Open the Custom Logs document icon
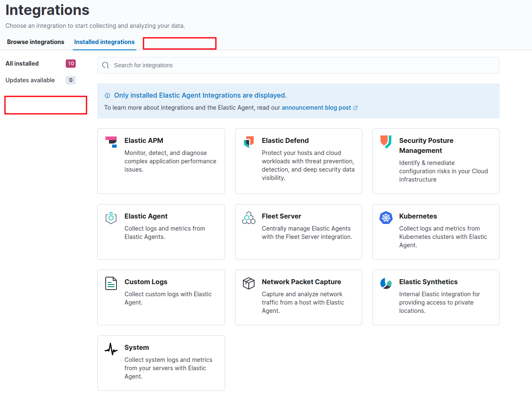 pos(111,283)
